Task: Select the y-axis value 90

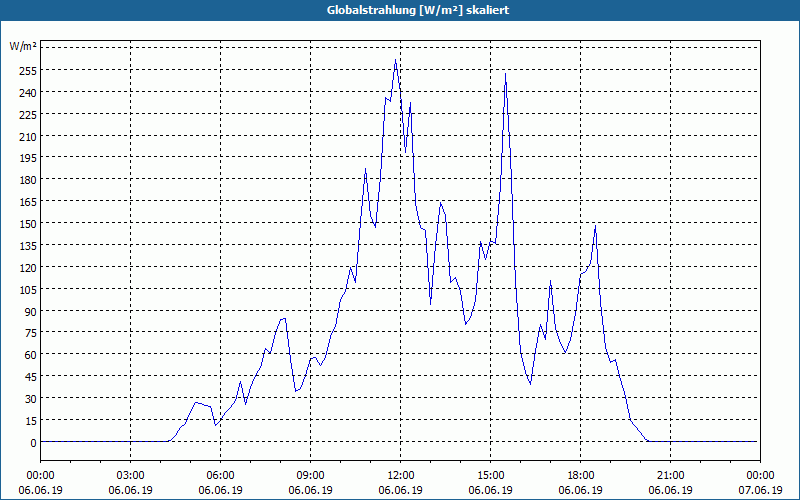Action: (x=31, y=311)
